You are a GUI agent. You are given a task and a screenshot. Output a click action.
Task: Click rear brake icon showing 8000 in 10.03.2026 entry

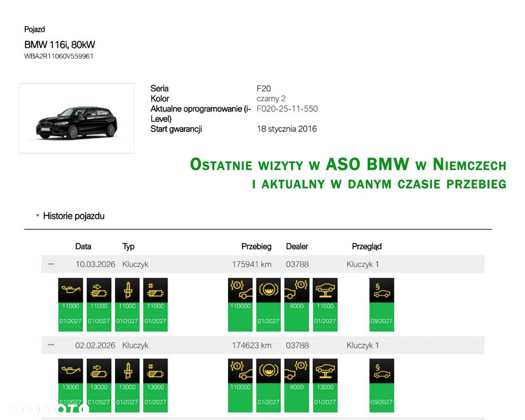coord(297,290)
